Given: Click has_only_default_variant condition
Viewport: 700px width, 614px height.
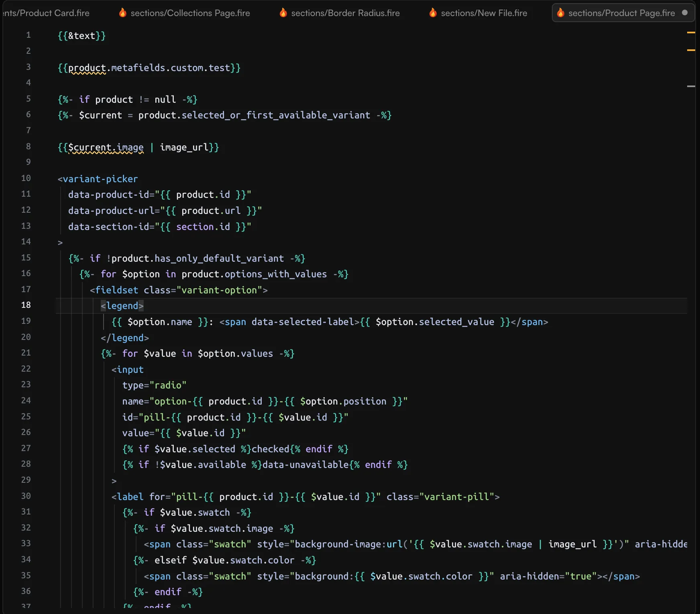Looking at the screenshot, I should point(219,258).
